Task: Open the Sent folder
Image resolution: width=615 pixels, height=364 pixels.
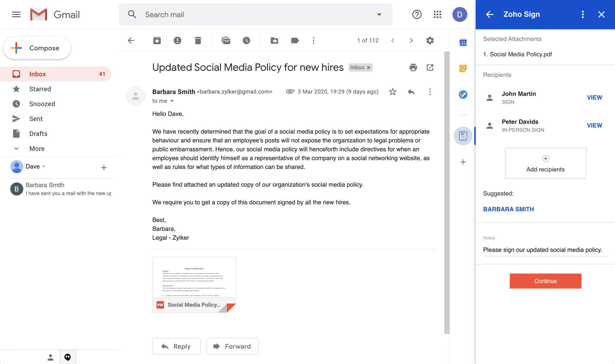Action: tap(36, 119)
